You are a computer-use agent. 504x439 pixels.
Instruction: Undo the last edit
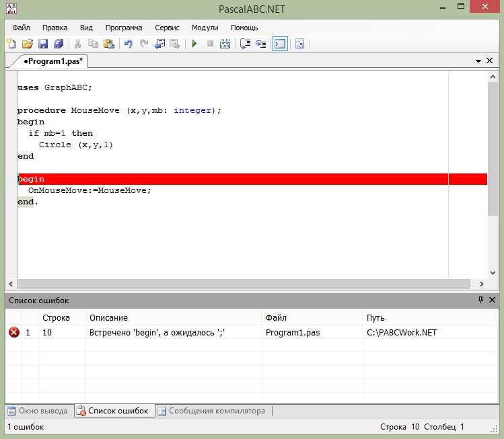129,44
